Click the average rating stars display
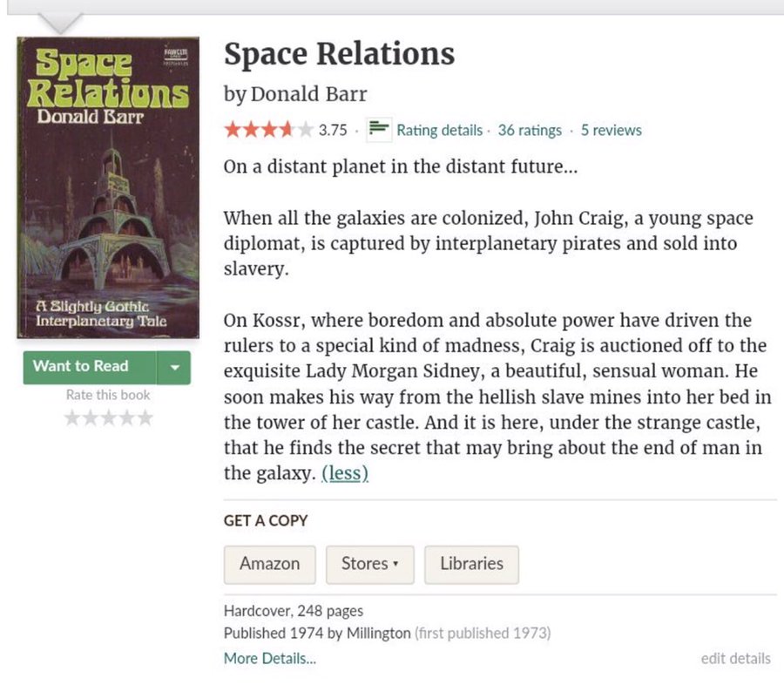The height and width of the screenshot is (685, 784). [268, 130]
